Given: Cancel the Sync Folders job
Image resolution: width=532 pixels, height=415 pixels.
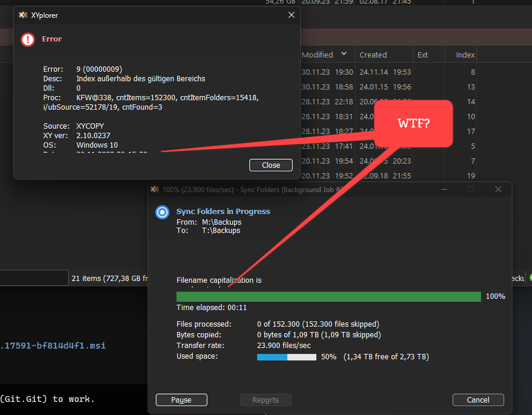Looking at the screenshot, I should (478, 400).
